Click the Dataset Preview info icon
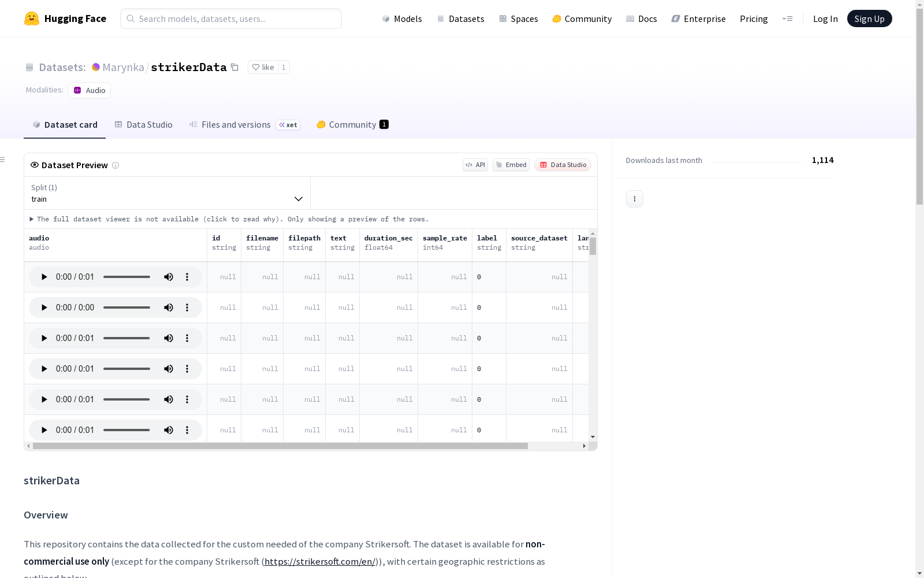The width and height of the screenshot is (924, 578). (x=115, y=165)
